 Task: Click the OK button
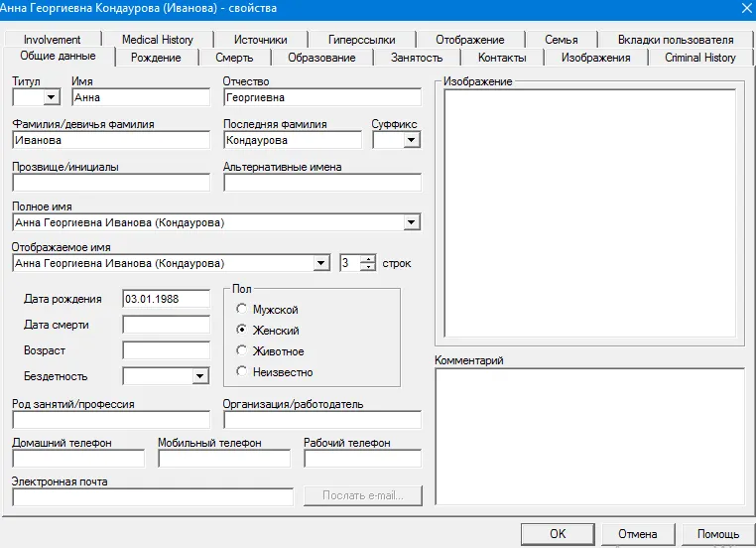tap(558, 534)
